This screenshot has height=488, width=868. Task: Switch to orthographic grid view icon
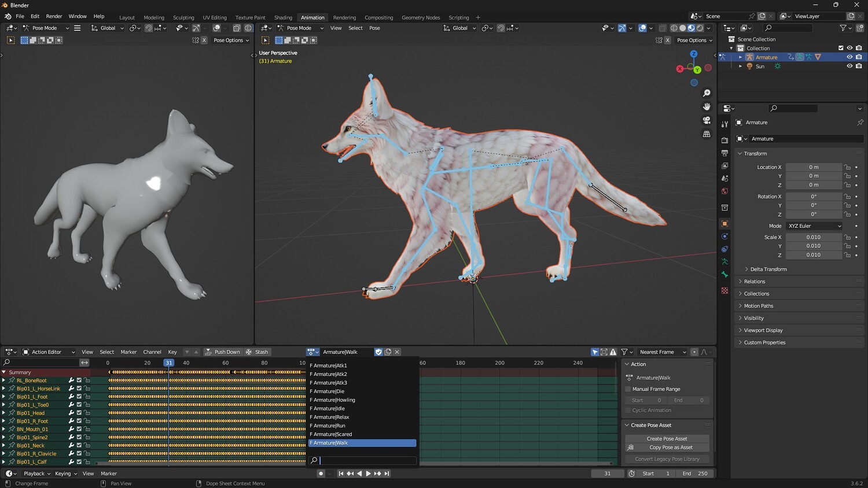(707, 134)
